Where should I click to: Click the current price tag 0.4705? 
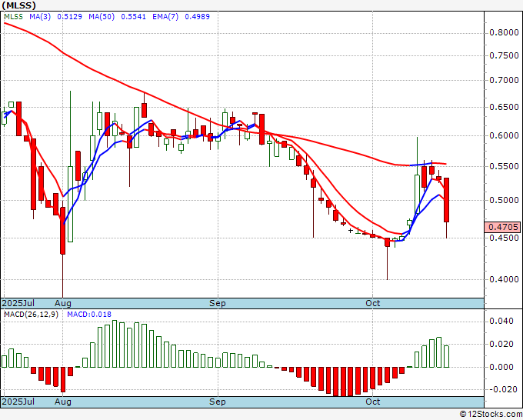[x=503, y=227]
